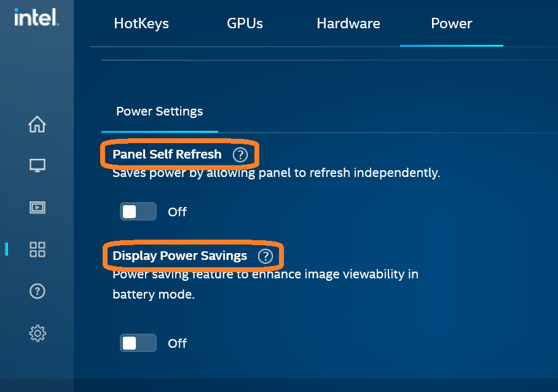Viewport: 558px width, 392px height.
Task: Switch to the HotKeys tab
Action: [141, 24]
